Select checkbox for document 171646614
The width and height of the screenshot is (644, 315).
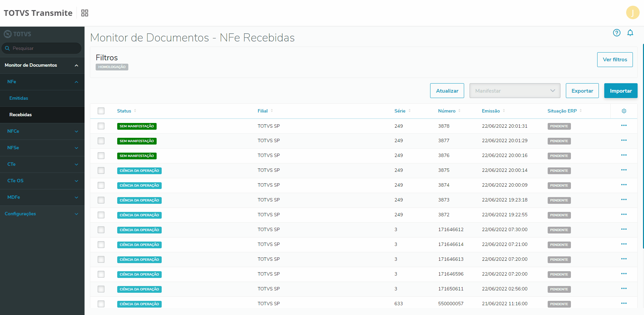coord(101,245)
